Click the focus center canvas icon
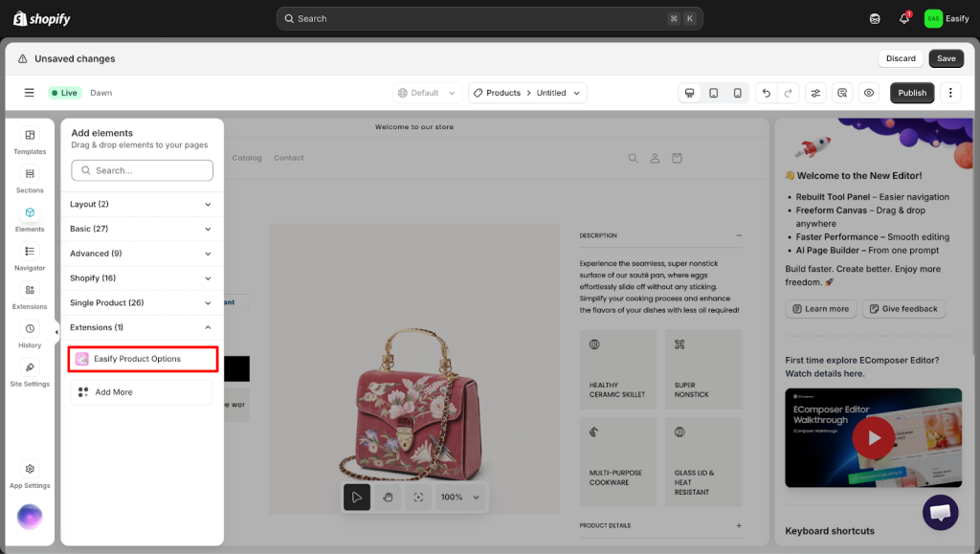This screenshot has width=980, height=554. [418, 498]
